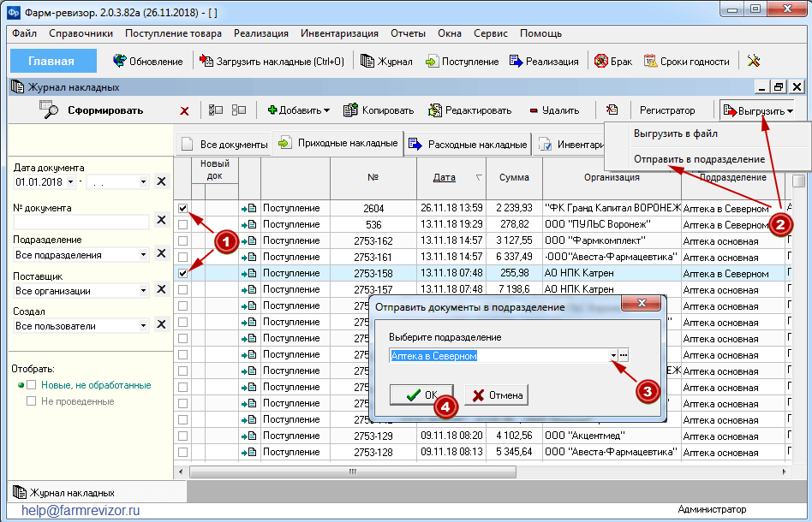The image size is (812, 522).
Task: Expand Аптека в Северном dropdown arrow
Action: click(613, 355)
